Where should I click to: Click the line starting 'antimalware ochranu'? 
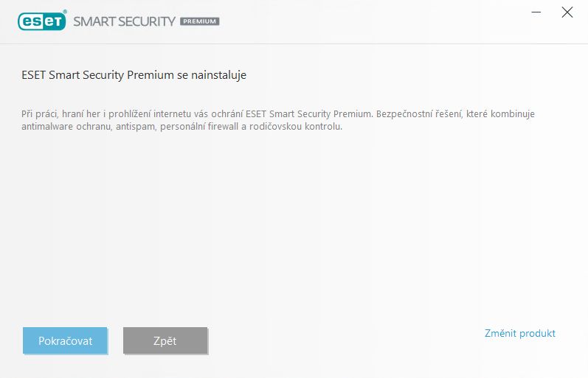[182, 127]
